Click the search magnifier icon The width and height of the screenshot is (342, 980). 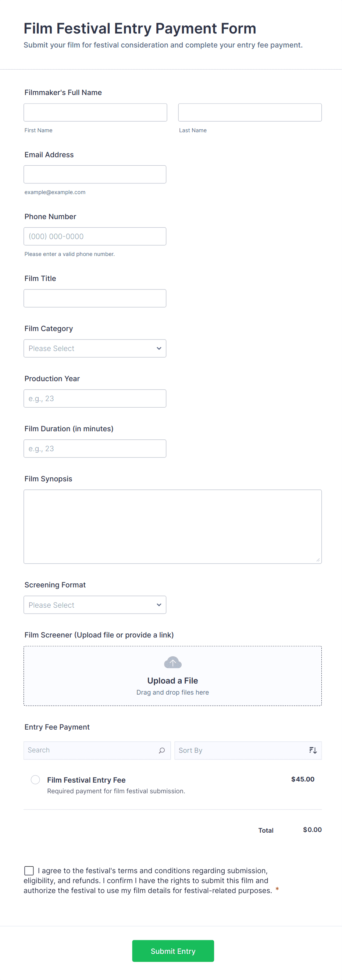[x=162, y=750]
